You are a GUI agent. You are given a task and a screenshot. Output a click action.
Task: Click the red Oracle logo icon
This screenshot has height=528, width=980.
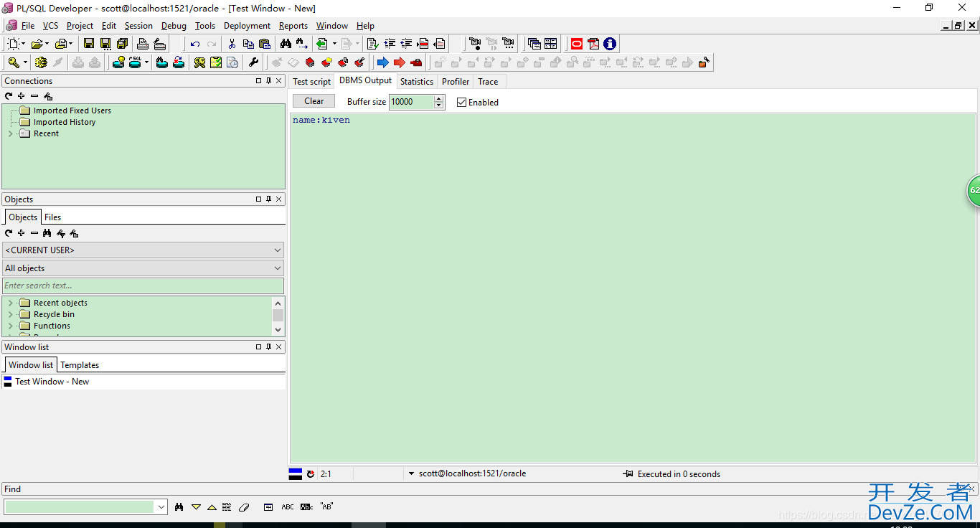(x=577, y=44)
